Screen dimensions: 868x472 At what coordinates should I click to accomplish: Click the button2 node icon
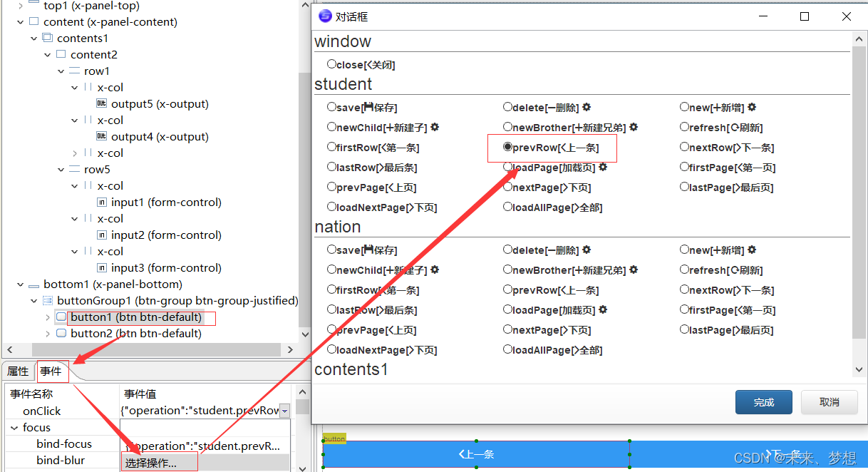(61, 333)
